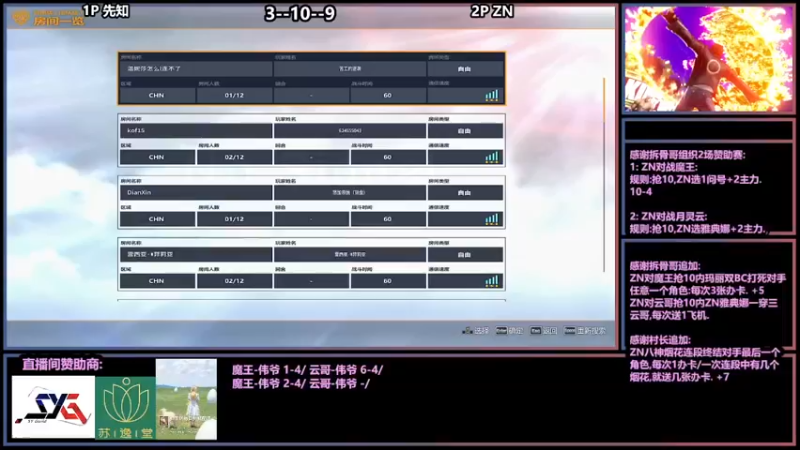Click the 01/12 player count in DianXin room
Viewport: 800px width, 450px height.
click(x=234, y=219)
